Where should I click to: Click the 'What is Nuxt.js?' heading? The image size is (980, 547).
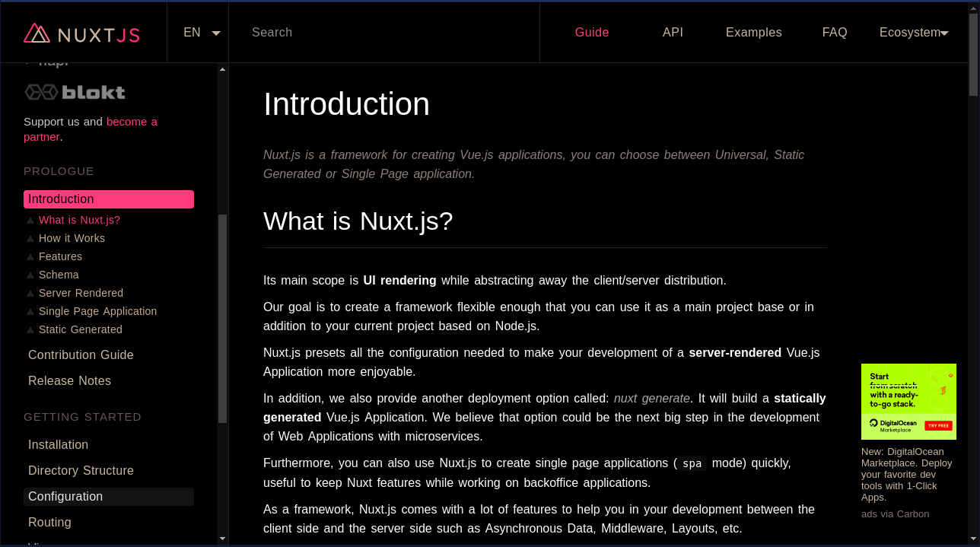(358, 221)
